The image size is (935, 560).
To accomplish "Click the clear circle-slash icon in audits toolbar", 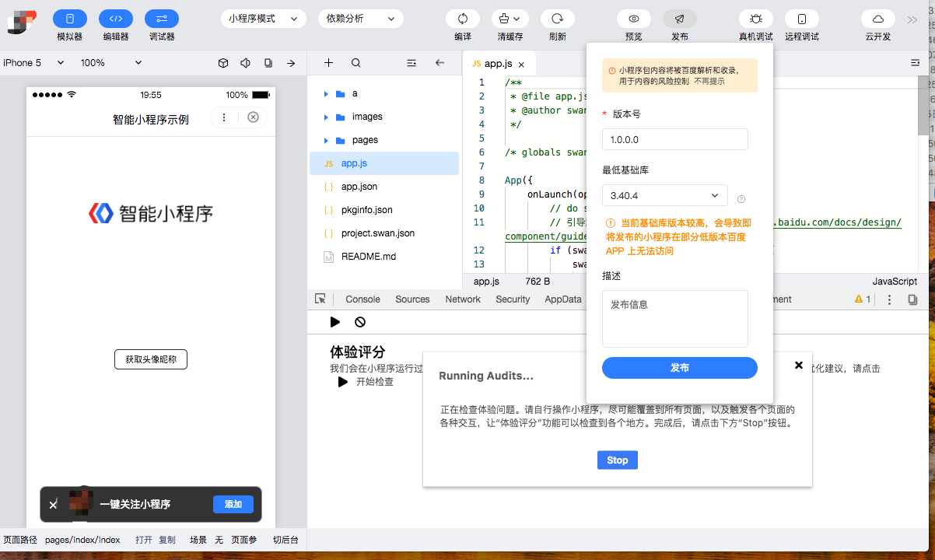I will (x=360, y=322).
